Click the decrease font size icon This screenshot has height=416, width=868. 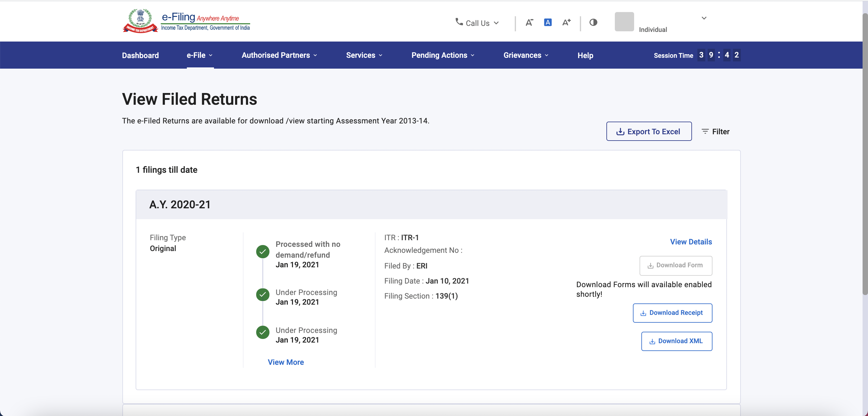(529, 23)
